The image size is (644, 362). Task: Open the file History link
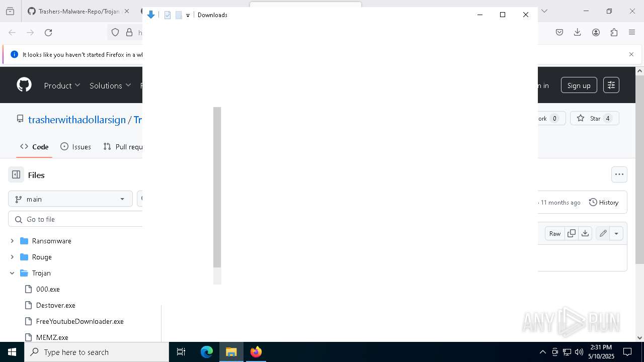pos(604,202)
